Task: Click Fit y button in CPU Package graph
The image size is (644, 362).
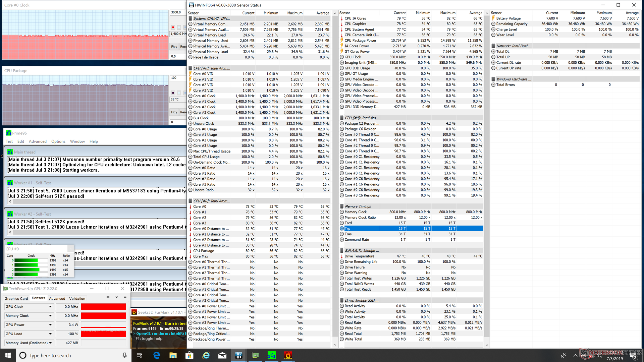Action: 174,112
